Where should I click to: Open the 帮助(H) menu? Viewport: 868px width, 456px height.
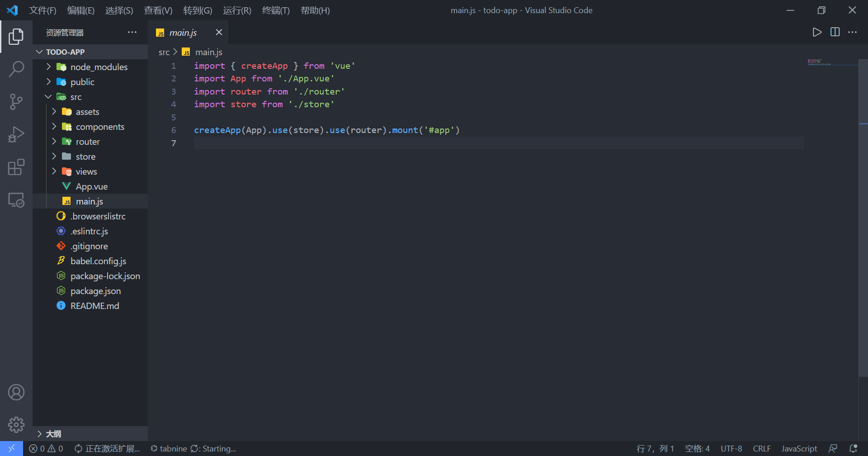coord(315,10)
